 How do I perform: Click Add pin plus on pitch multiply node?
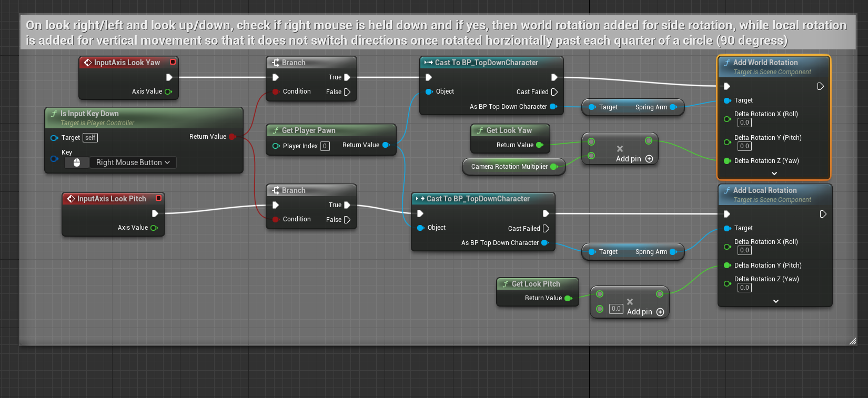tap(660, 312)
